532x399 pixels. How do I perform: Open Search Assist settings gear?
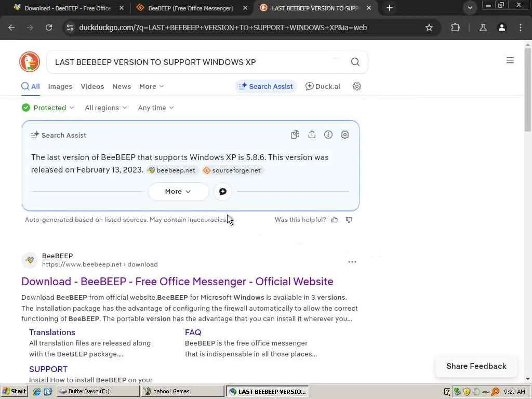(x=345, y=135)
